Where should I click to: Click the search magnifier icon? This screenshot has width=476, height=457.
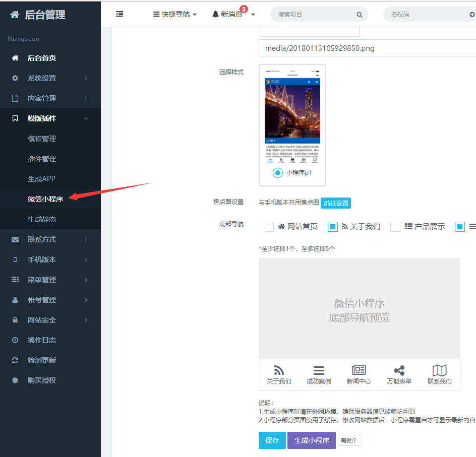(360, 15)
